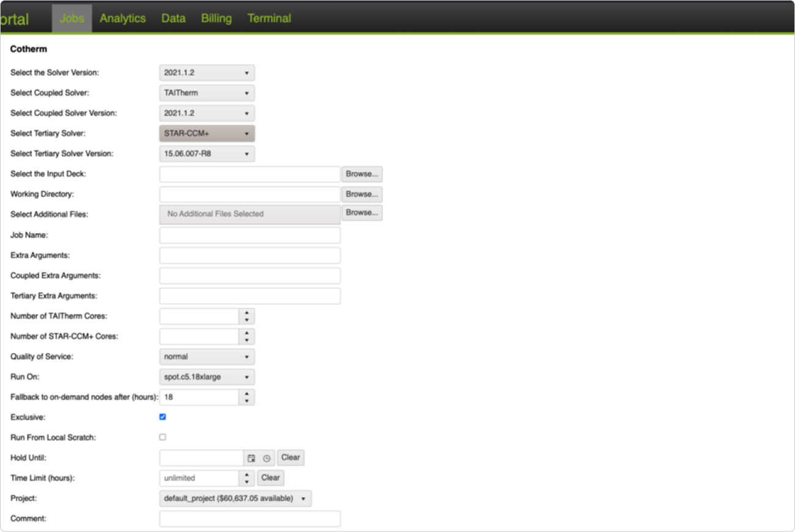Decrease Number of STAR-CCM+ Cores
Image resolution: width=795 pixels, height=532 pixels.
pyautogui.click(x=247, y=340)
